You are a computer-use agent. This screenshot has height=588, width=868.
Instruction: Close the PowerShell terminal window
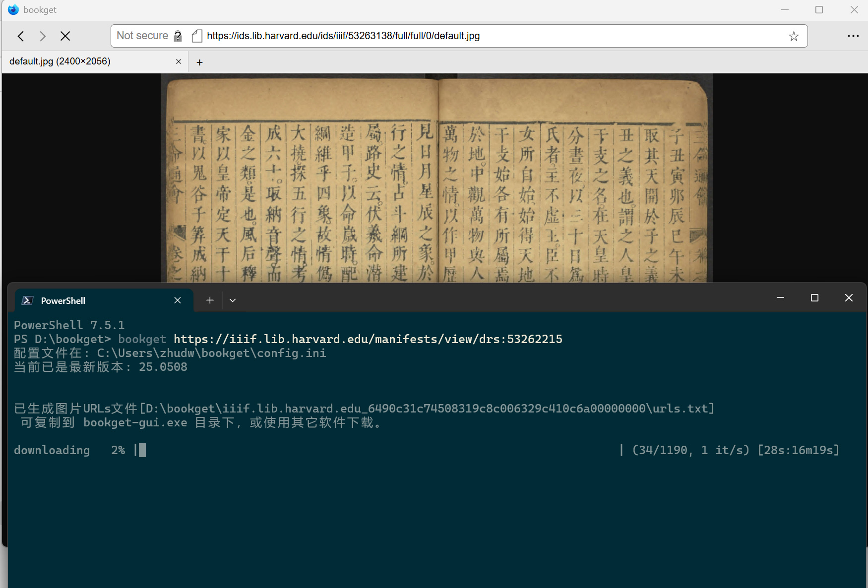(x=849, y=297)
